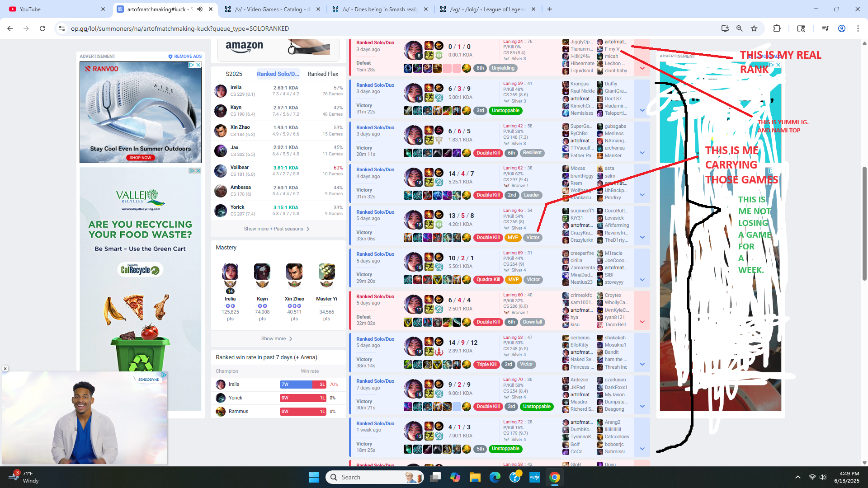This screenshot has height=488, width=868.
Task: Expand the 6/4/4 defeat match details
Action: click(x=642, y=322)
